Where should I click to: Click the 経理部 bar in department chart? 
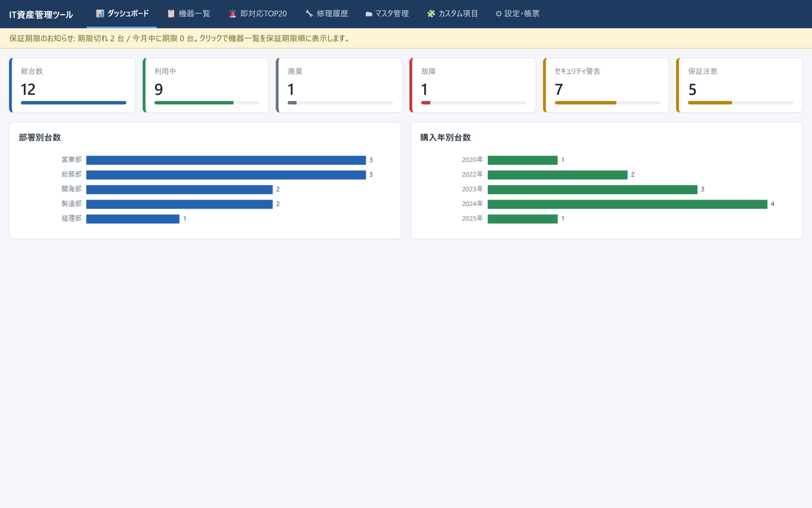click(133, 219)
